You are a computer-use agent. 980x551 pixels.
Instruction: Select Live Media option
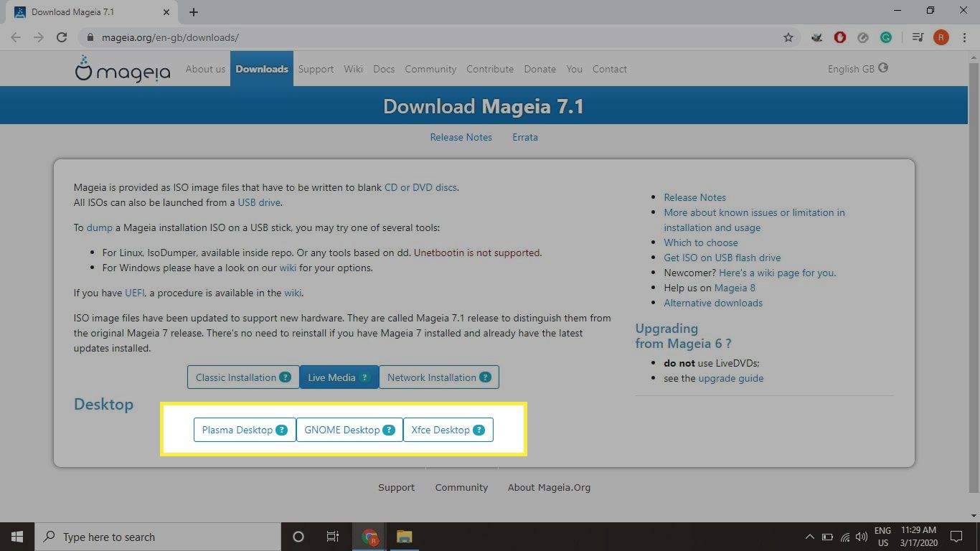point(339,377)
